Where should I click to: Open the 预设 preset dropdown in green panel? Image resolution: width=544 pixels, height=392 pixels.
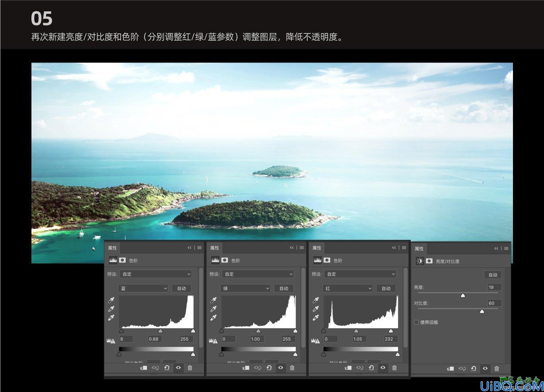tap(258, 274)
